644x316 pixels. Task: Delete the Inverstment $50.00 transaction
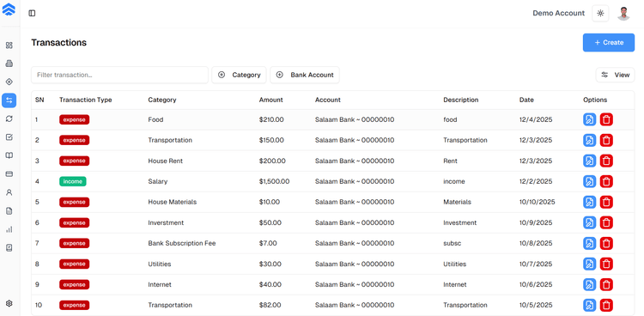point(606,222)
